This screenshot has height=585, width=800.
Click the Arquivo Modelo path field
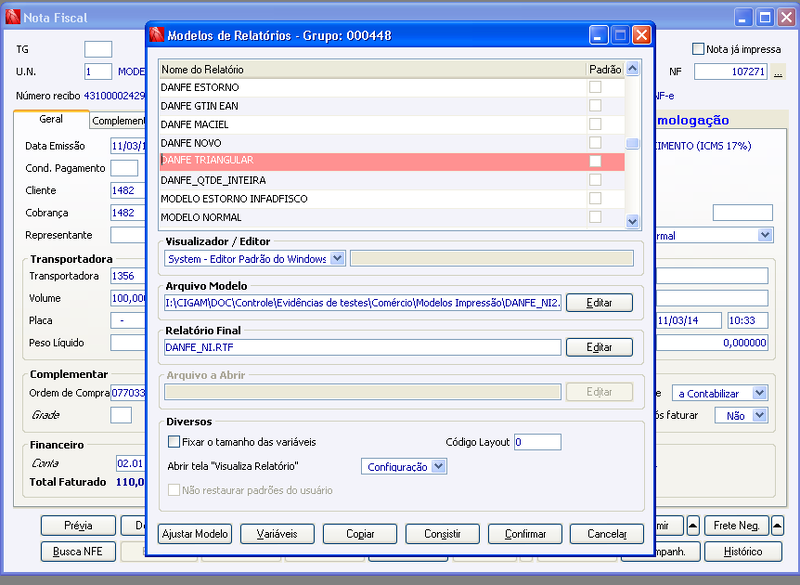click(363, 302)
